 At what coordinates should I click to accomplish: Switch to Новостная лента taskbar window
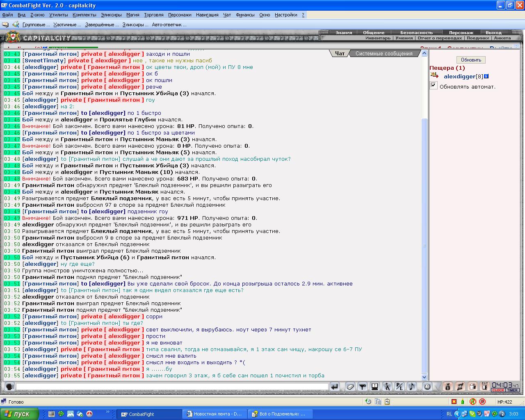coord(215,414)
